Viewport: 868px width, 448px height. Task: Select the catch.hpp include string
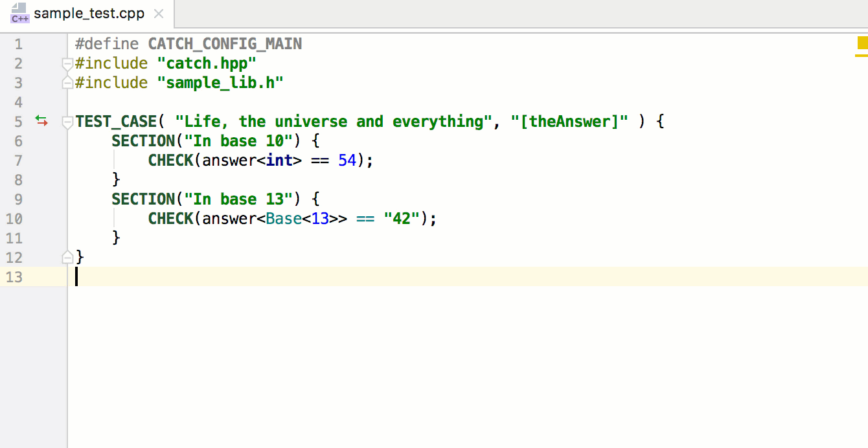click(x=207, y=63)
